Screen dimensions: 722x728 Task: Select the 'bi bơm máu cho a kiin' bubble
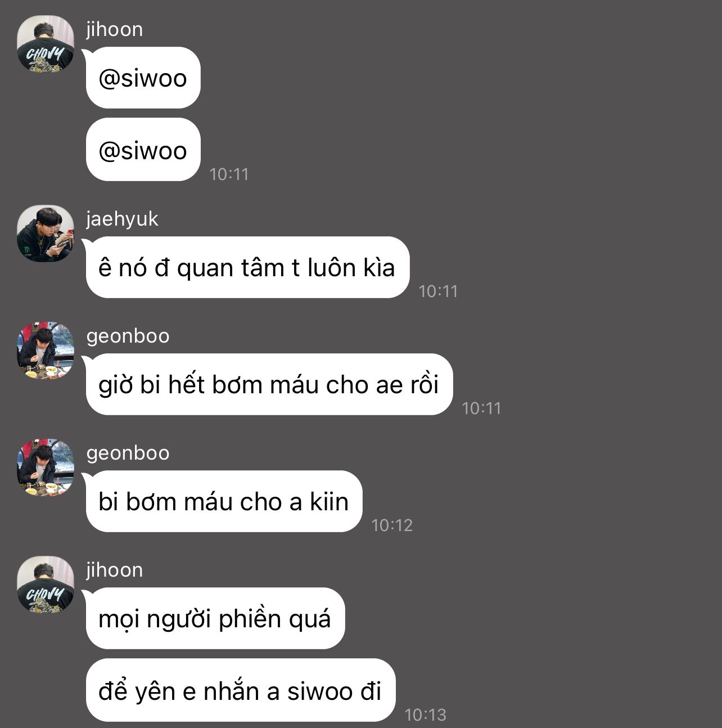pos(224,501)
